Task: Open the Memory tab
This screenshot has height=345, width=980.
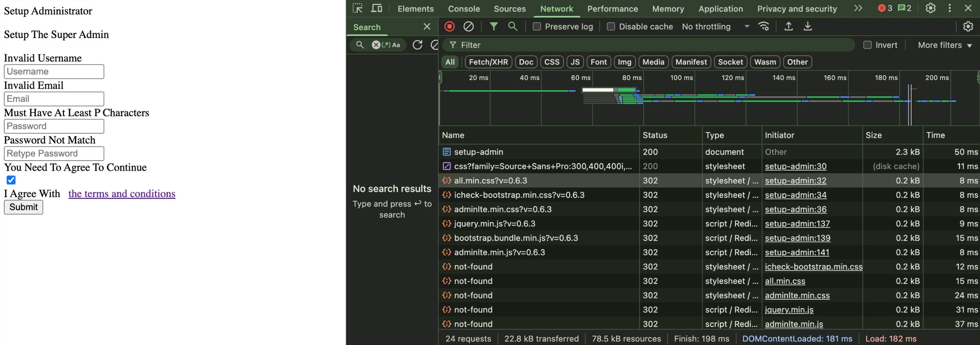Action: [668, 8]
